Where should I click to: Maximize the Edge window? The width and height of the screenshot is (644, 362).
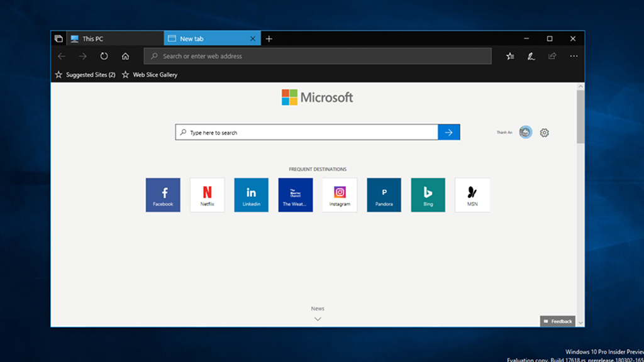pos(550,38)
